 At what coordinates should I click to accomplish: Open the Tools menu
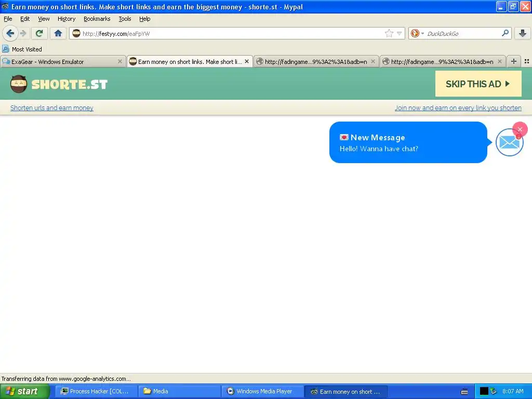coord(125,19)
